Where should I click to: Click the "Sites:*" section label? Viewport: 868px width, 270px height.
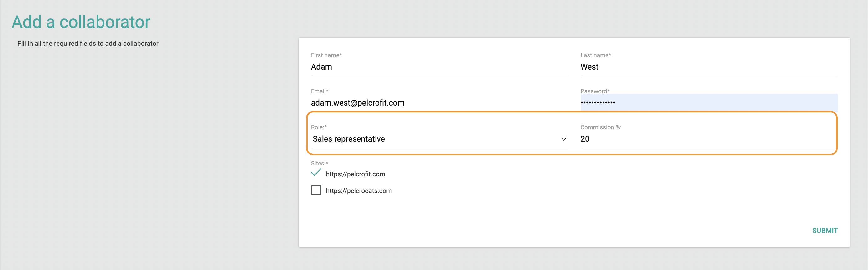point(320,164)
